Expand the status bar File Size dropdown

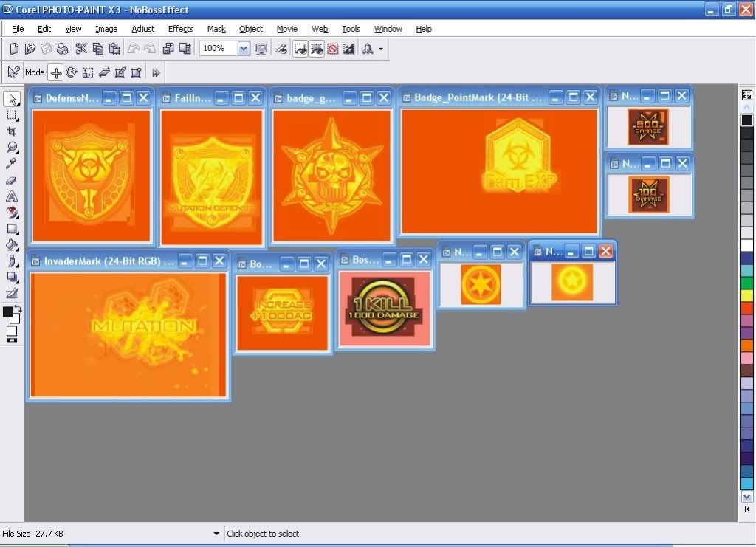tap(216, 534)
